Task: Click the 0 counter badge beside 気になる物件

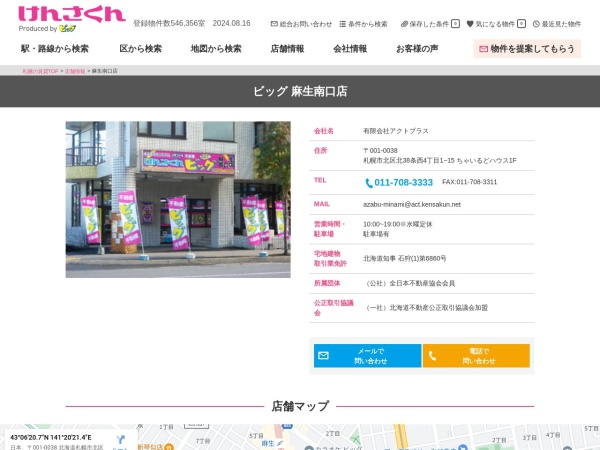Action: 522,24
